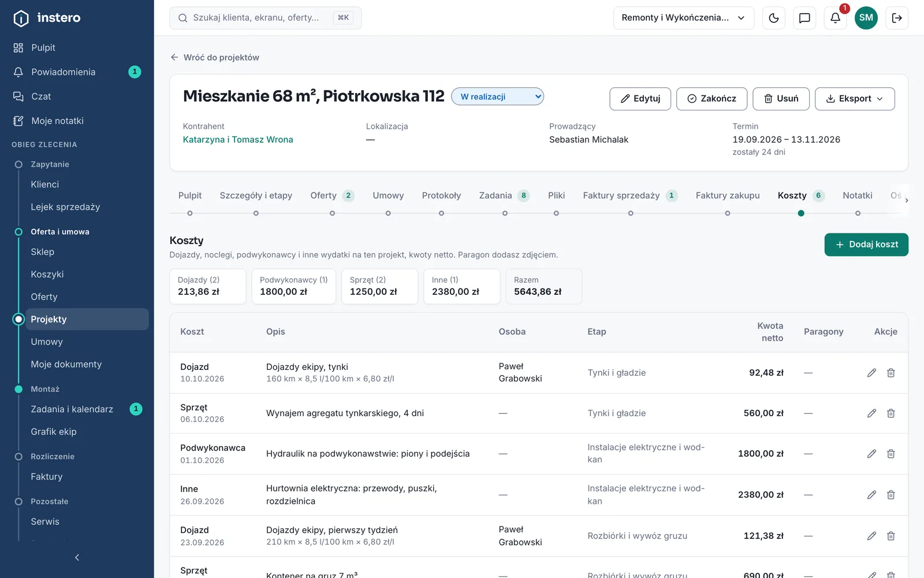Open the W realizacji status dropdown
Screen dimensions: 924x578
click(x=497, y=97)
